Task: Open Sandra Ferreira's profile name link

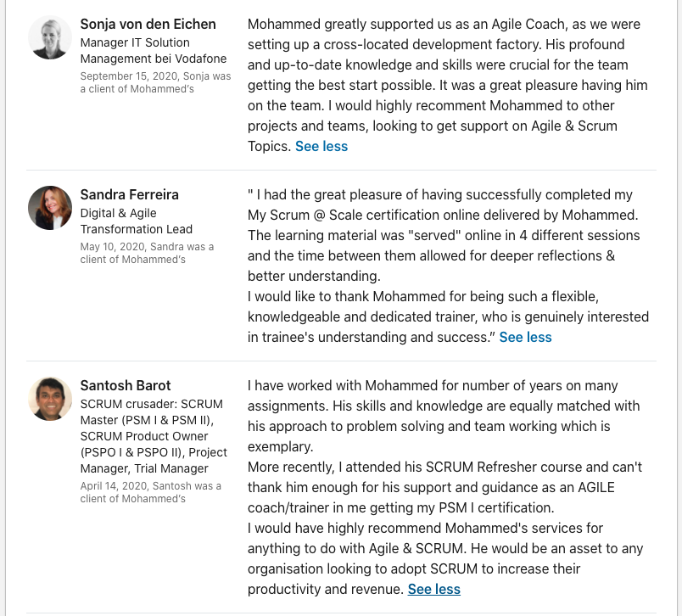Action: (x=129, y=194)
